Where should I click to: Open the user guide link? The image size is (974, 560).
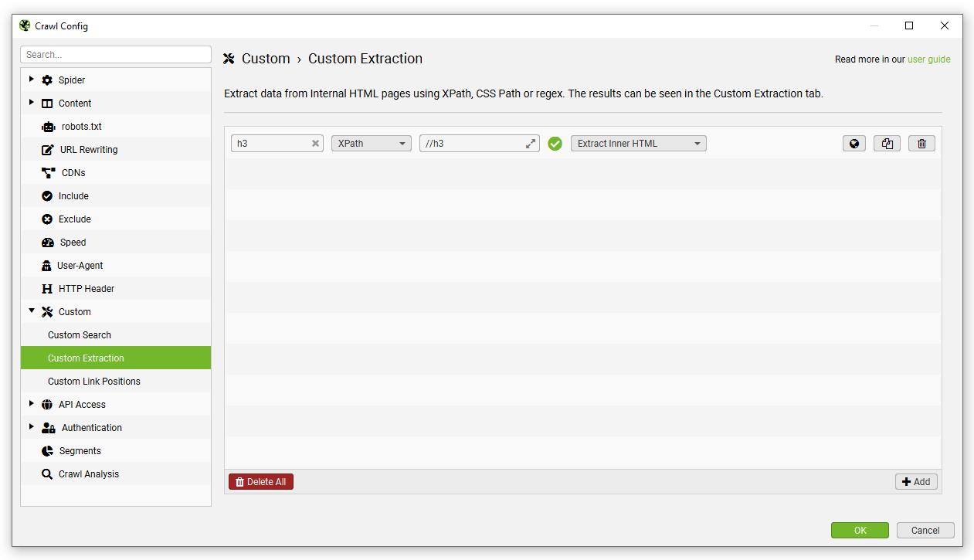929,59
